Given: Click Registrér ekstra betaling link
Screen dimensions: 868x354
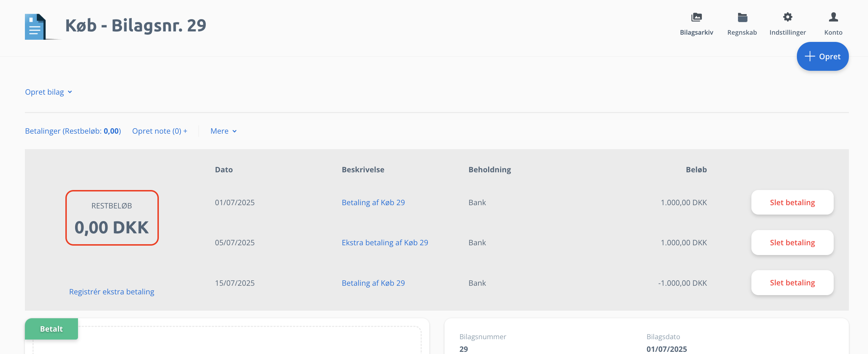Looking at the screenshot, I should click(x=112, y=292).
